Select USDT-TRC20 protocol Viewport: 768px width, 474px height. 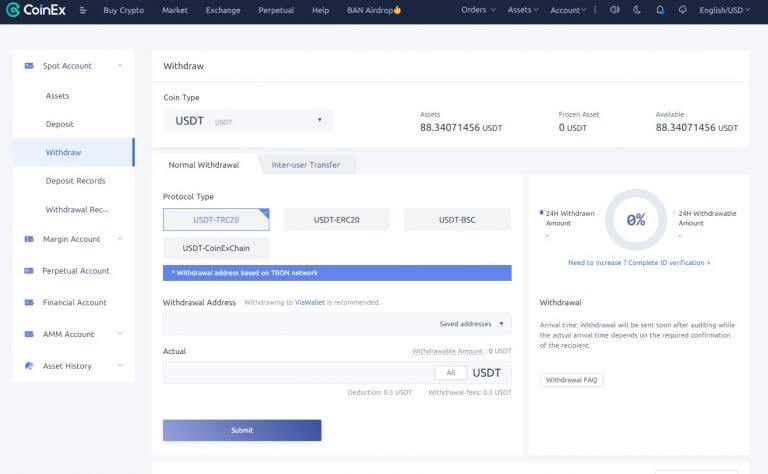point(216,220)
